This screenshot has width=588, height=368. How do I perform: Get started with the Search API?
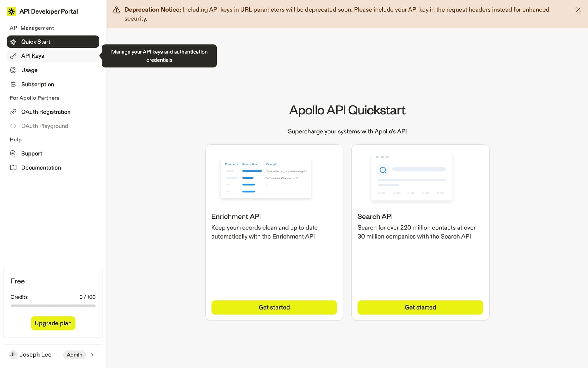point(420,307)
